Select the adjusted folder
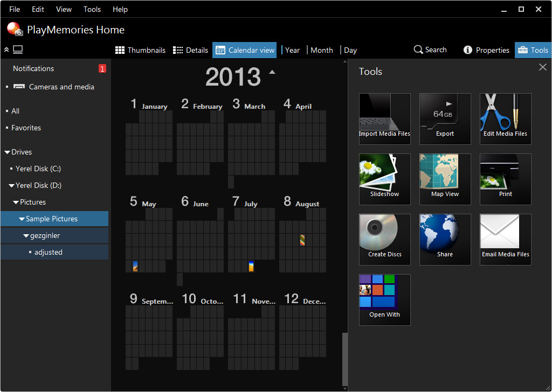This screenshot has height=392, width=552. point(48,253)
